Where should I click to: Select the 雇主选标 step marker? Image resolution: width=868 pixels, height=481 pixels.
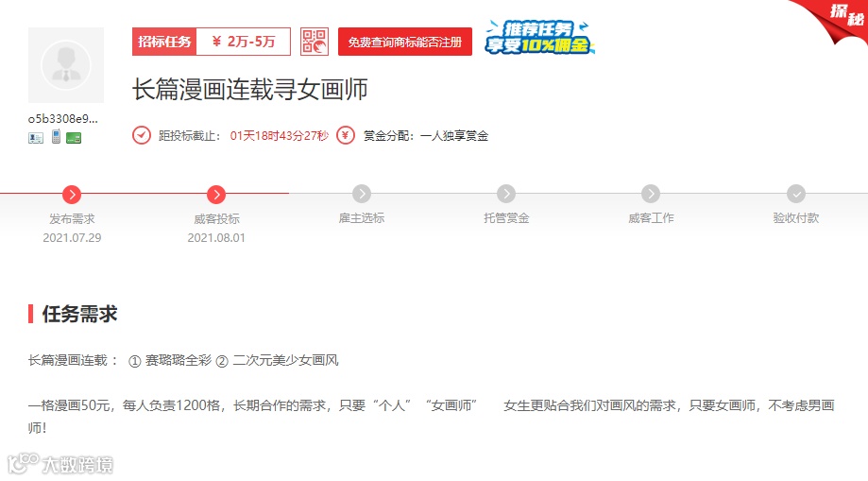[x=362, y=194]
